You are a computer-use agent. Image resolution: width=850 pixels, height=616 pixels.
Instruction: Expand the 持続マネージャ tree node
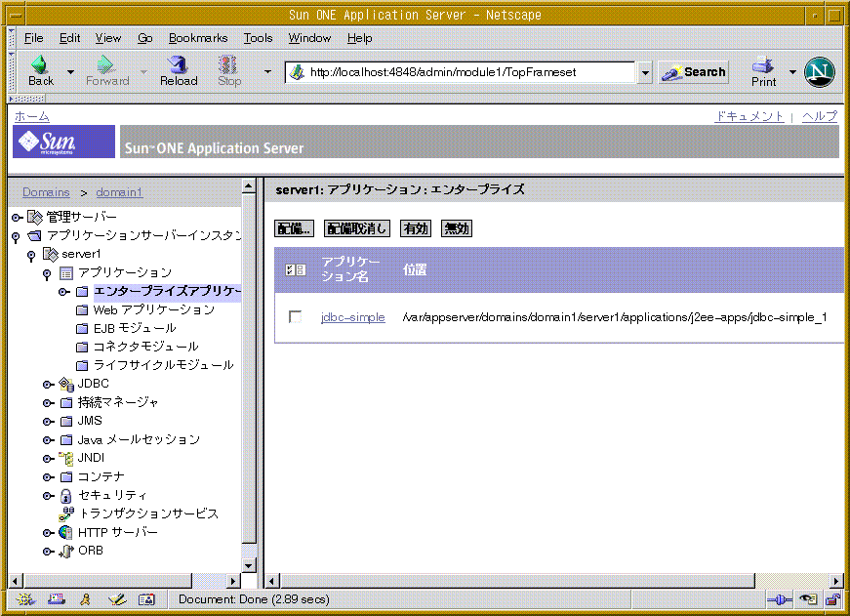tap(48, 403)
